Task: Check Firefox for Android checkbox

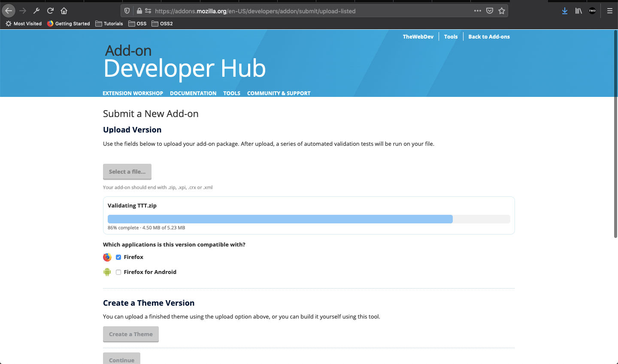Action: [x=118, y=272]
